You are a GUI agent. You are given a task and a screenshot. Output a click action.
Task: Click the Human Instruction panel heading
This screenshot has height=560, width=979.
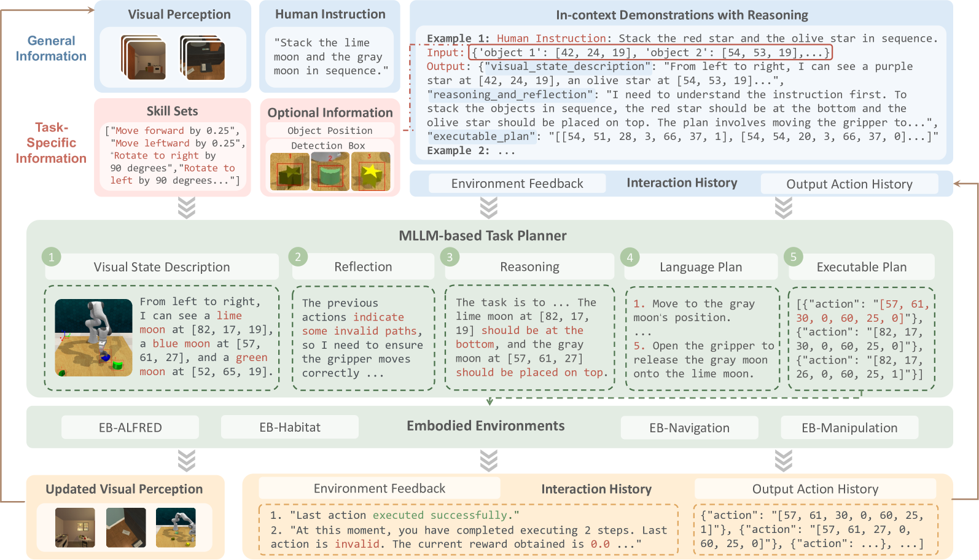330,14
